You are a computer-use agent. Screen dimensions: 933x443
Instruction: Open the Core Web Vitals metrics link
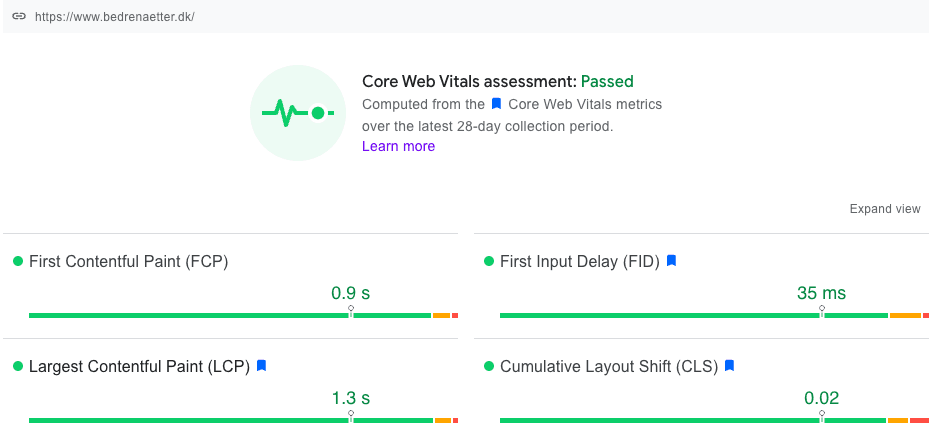pos(584,104)
